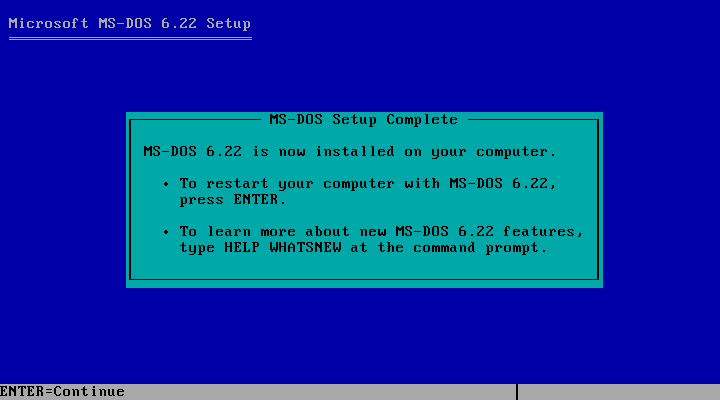720x400 pixels.
Task: Click the first bullet point marker
Action: [166, 184]
